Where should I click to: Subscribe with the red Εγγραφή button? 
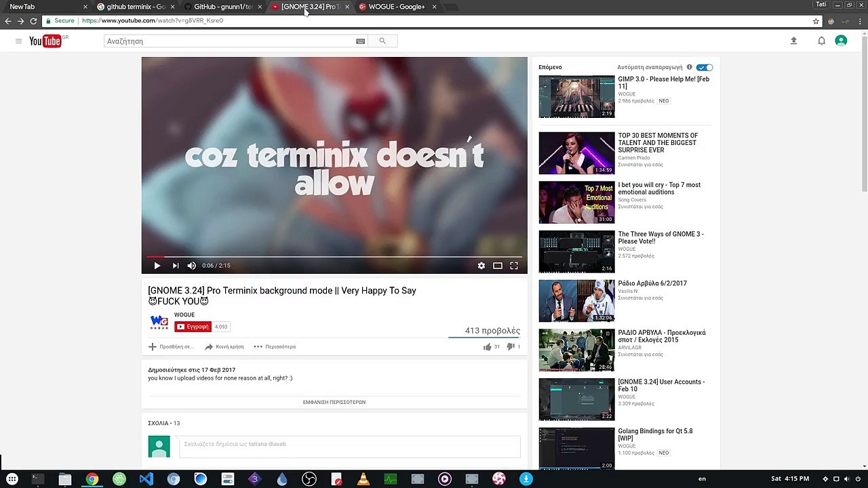click(193, 327)
